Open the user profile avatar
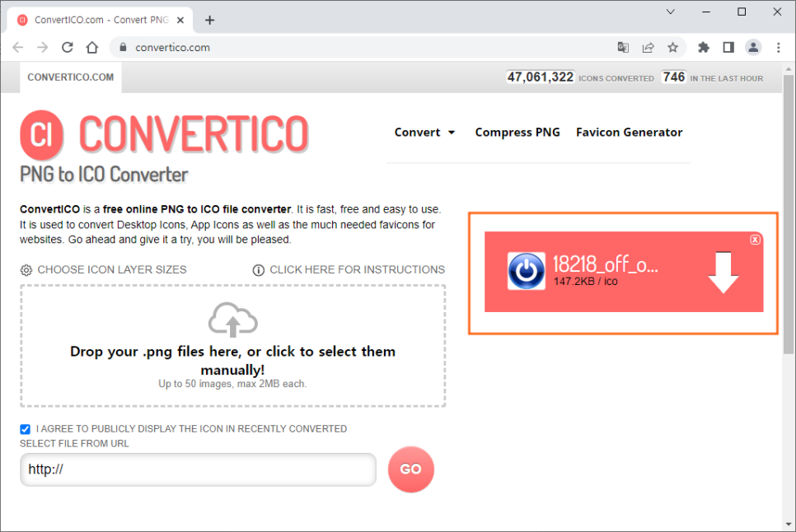Image resolution: width=796 pixels, height=532 pixels. 753,48
